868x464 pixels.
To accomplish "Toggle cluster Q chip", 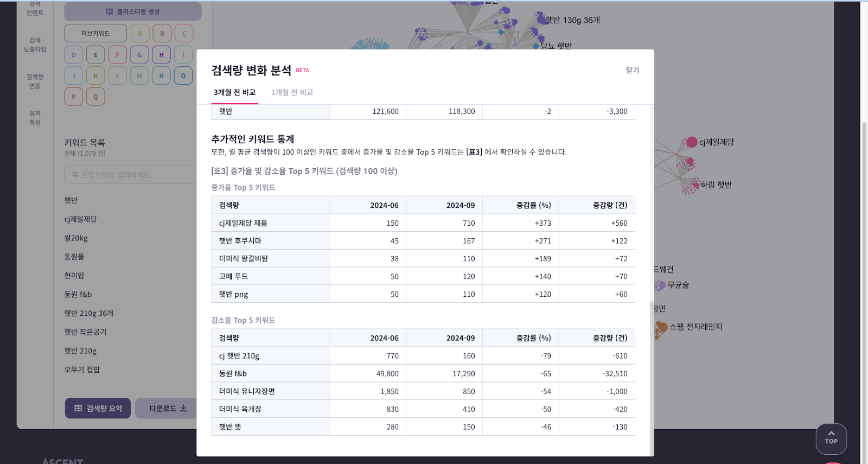I will 95,97.
